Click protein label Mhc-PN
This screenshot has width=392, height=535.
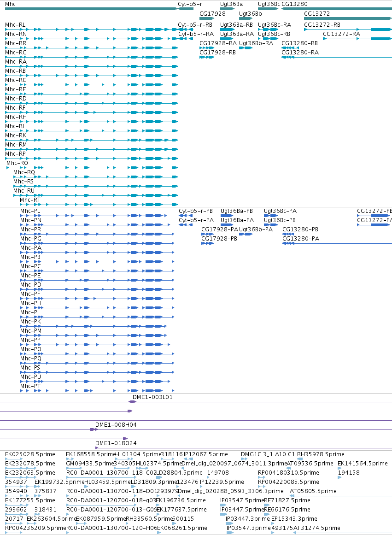[31, 220]
